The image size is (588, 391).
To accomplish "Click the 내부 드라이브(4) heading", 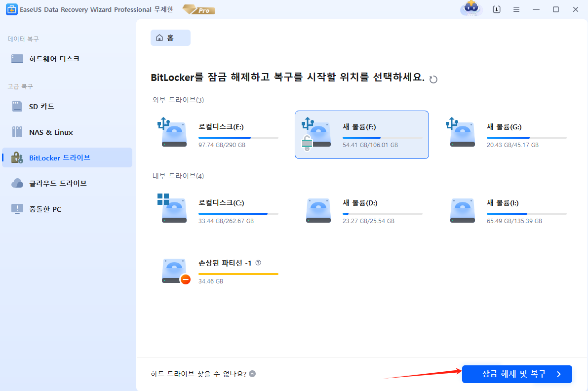I will (178, 176).
